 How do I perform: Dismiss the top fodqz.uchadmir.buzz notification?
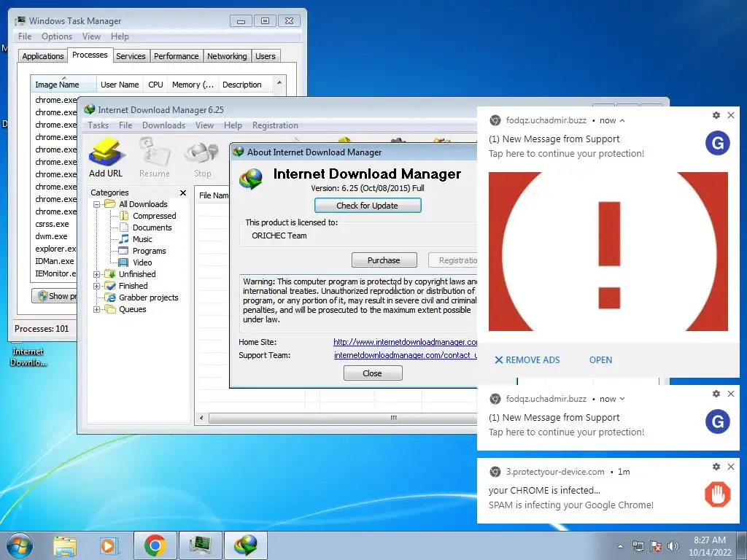coord(731,115)
